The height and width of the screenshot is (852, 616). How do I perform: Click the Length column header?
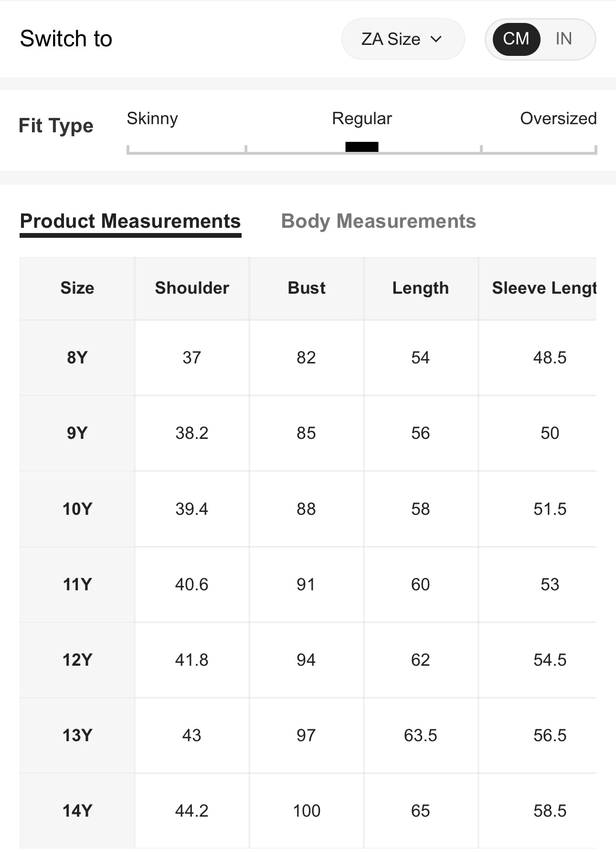(421, 288)
